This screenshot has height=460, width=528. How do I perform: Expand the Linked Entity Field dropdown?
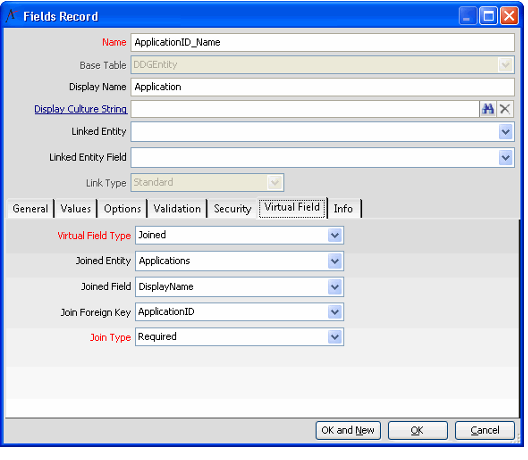505,158
